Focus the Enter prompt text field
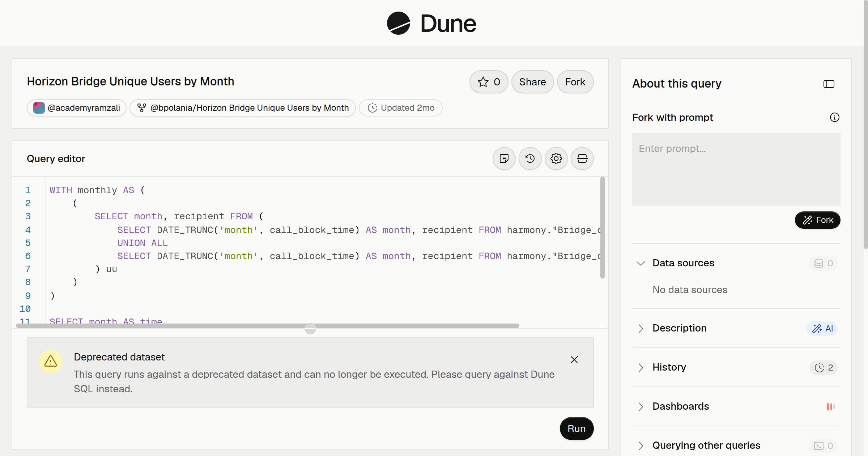The width and height of the screenshot is (868, 456). 736,169
